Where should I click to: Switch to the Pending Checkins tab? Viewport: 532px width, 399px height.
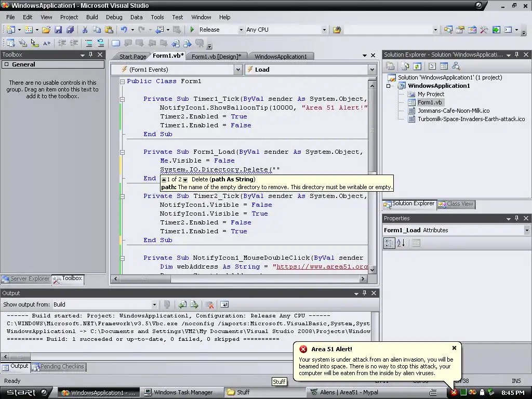[x=58, y=366]
